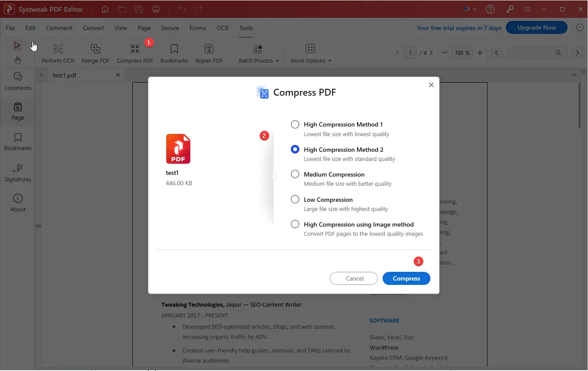Viewport: 588px width, 371px height.
Task: Click the Redo arrow icon
Action: pyautogui.click(x=198, y=9)
